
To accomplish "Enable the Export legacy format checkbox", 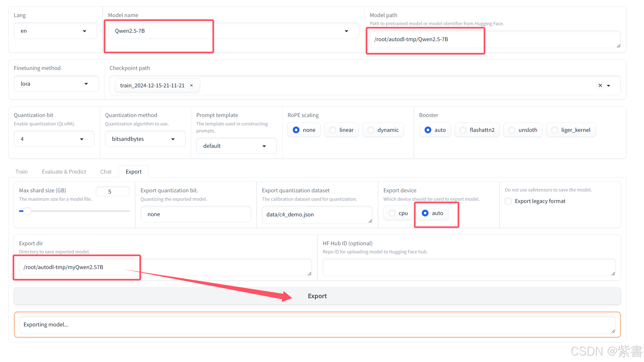I will [508, 201].
